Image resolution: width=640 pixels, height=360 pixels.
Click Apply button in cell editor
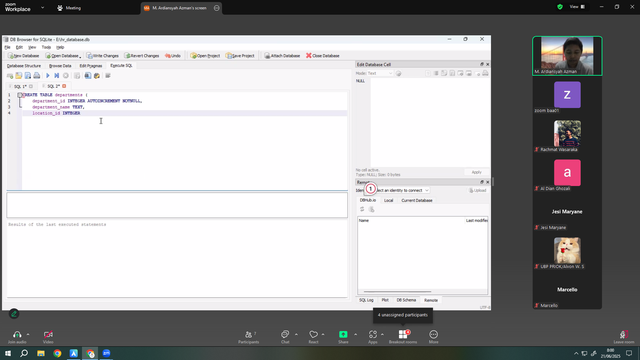click(476, 172)
